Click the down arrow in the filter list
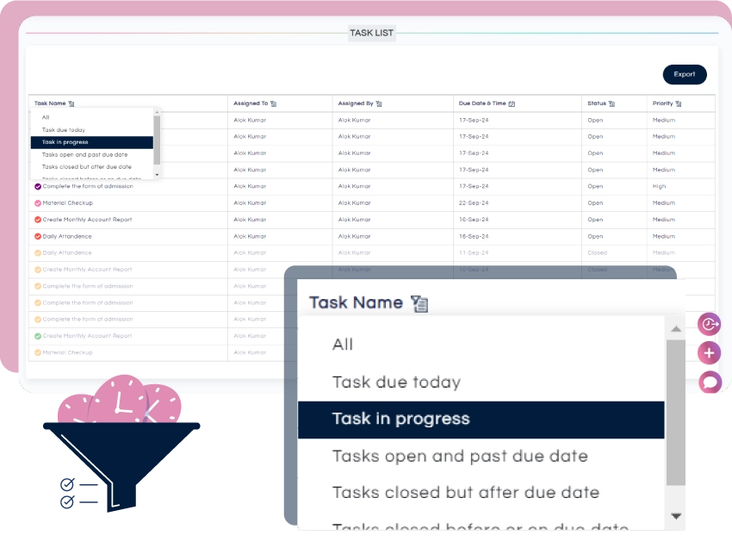The image size is (732, 560). tap(674, 515)
